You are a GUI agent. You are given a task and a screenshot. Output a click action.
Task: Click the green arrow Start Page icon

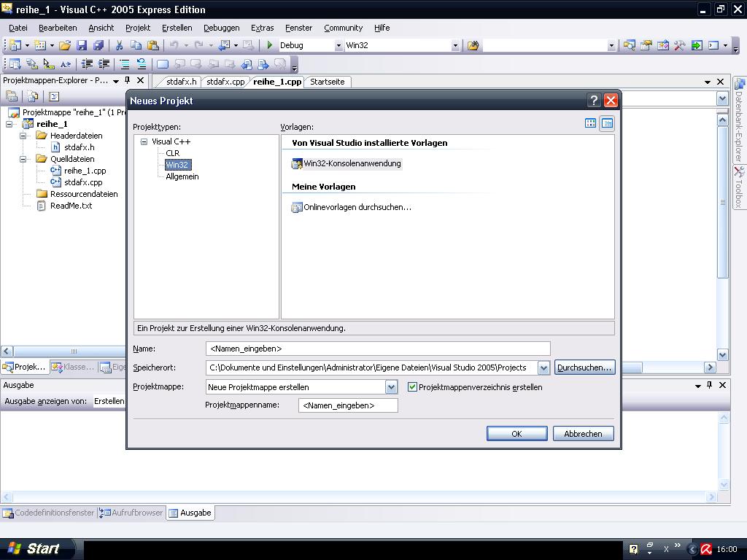click(697, 45)
